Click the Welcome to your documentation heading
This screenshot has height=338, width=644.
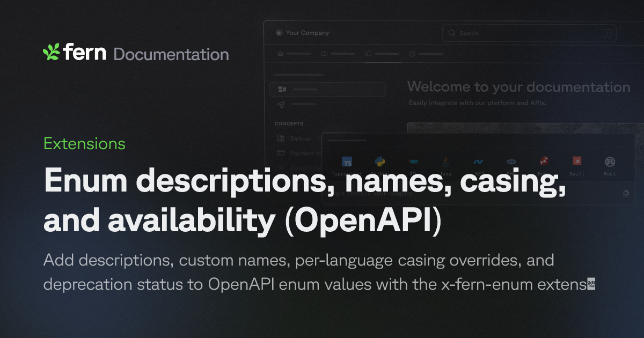(518, 87)
